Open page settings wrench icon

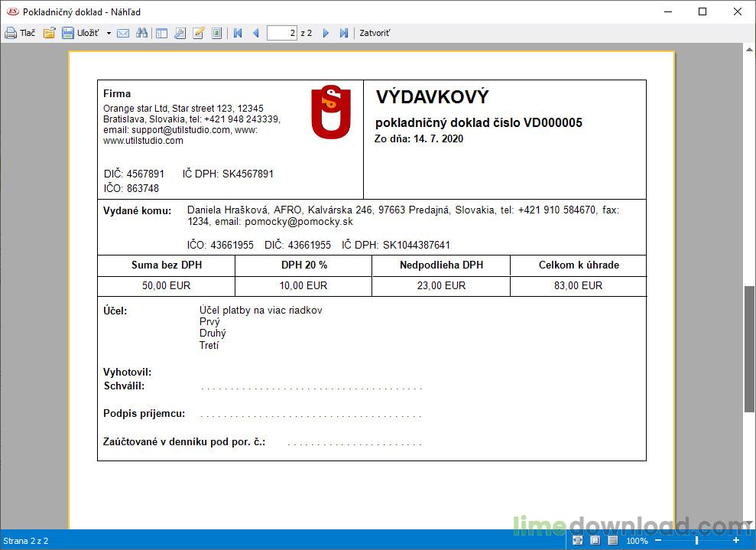pos(180,34)
